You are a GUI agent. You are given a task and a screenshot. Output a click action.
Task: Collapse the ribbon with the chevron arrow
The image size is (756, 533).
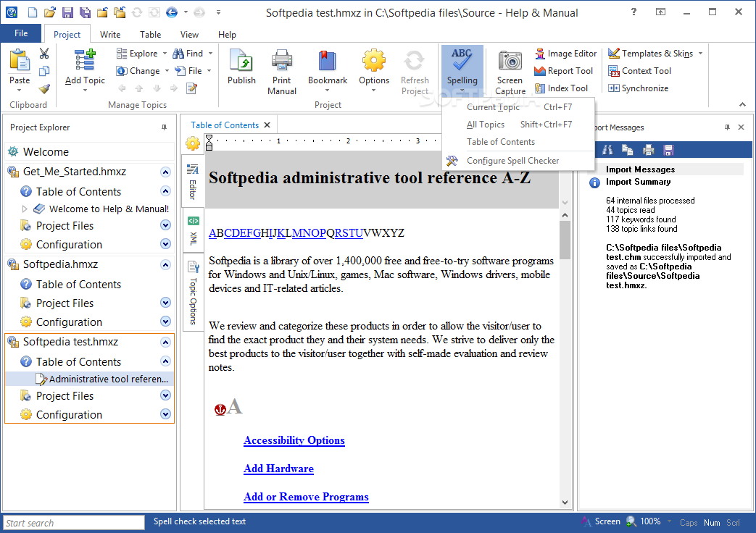coord(742,104)
